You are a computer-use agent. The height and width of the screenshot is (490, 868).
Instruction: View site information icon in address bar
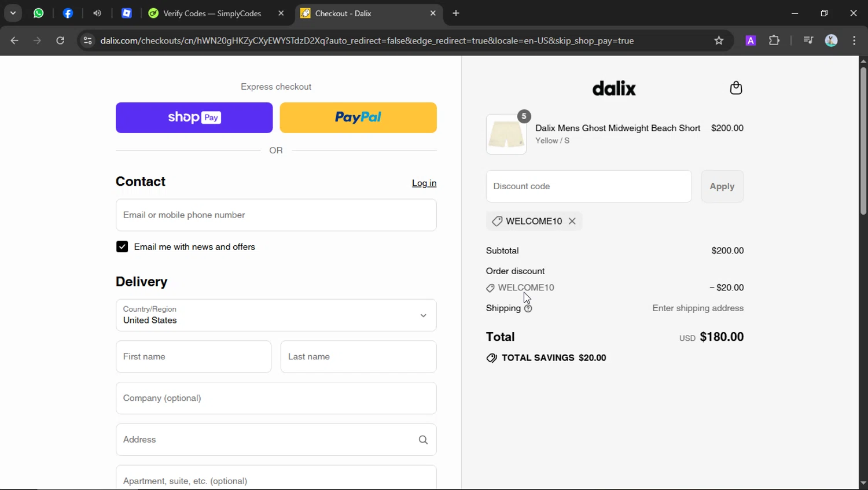tap(87, 40)
